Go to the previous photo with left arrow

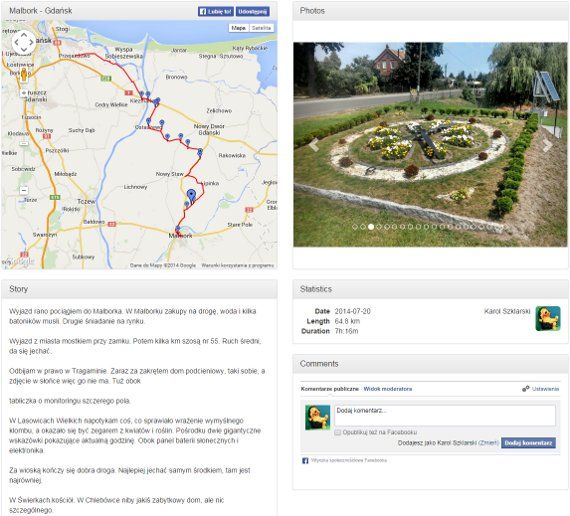(314, 145)
